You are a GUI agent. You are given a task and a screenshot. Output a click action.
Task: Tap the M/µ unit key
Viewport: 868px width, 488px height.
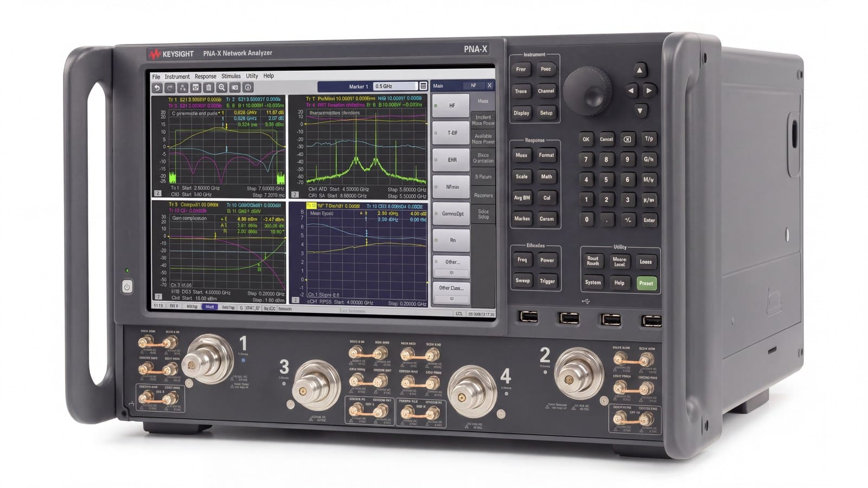649,179
